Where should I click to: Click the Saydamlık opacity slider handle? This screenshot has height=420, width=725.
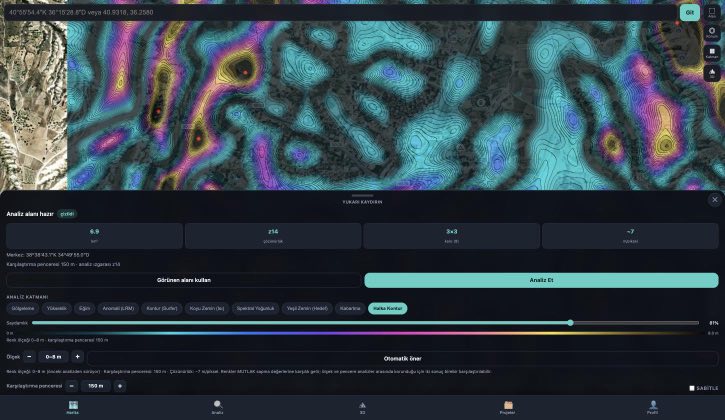[571, 323]
